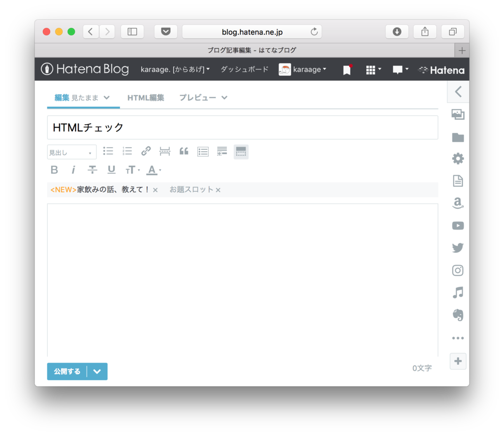Toggle bold formatting on
504x436 pixels.
click(54, 169)
